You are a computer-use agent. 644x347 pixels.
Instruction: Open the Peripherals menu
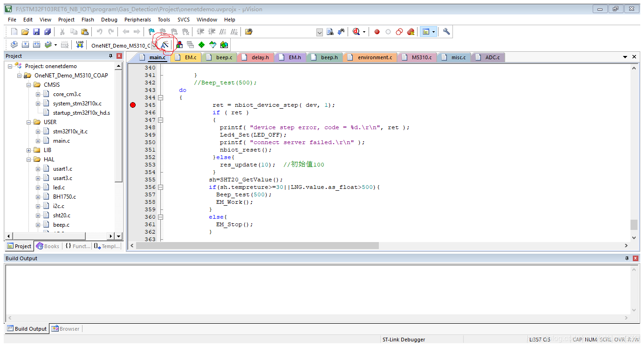tap(137, 20)
